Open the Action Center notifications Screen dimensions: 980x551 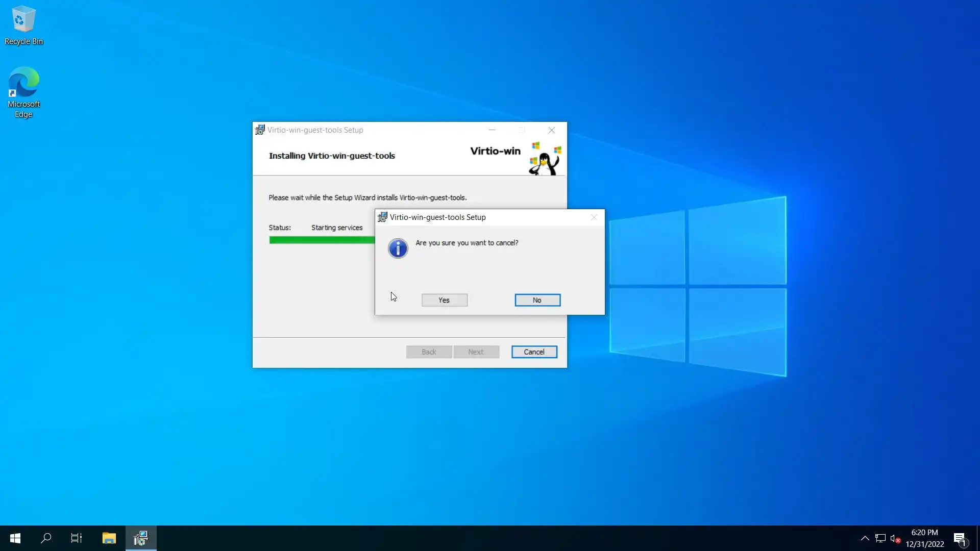960,538
